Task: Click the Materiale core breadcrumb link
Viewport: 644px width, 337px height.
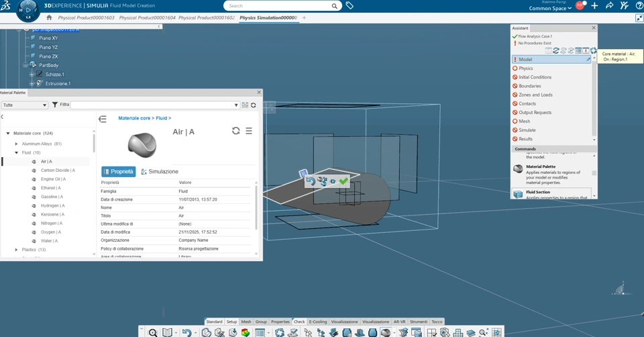Action: (134, 118)
